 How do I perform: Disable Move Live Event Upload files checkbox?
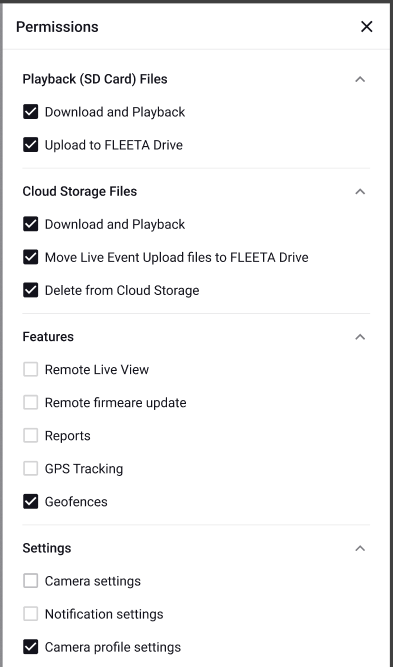[x=31, y=257]
